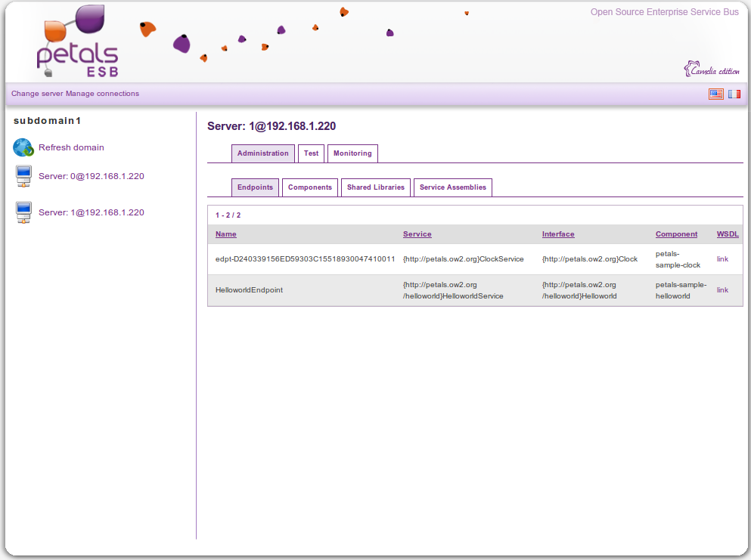Click the computer icon for Server 0

click(x=23, y=177)
